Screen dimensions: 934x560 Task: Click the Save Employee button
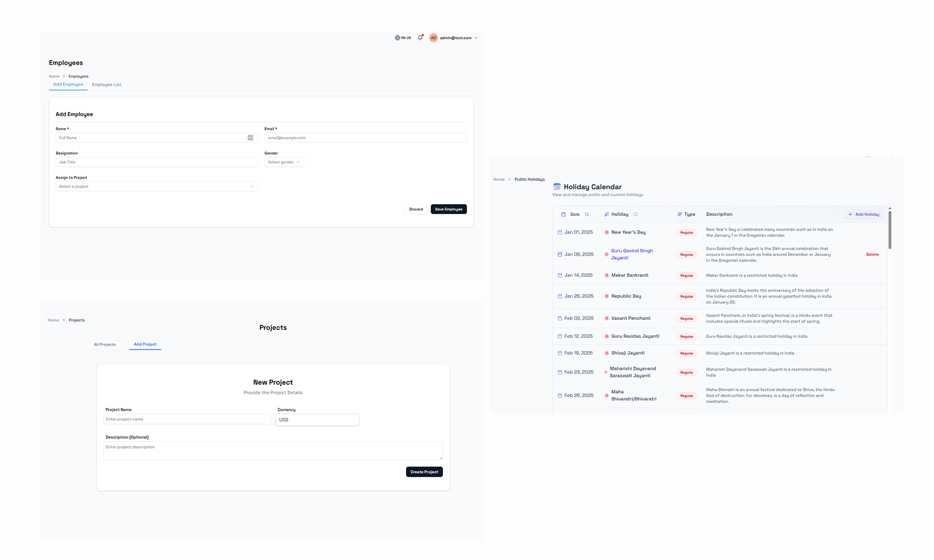pos(448,209)
